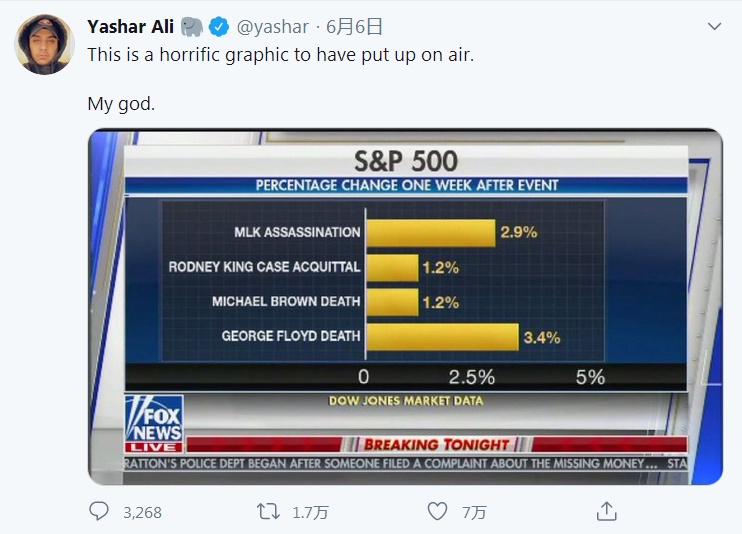Retweet this post via the arrows icon
This screenshot has height=534, width=742.
click(268, 511)
